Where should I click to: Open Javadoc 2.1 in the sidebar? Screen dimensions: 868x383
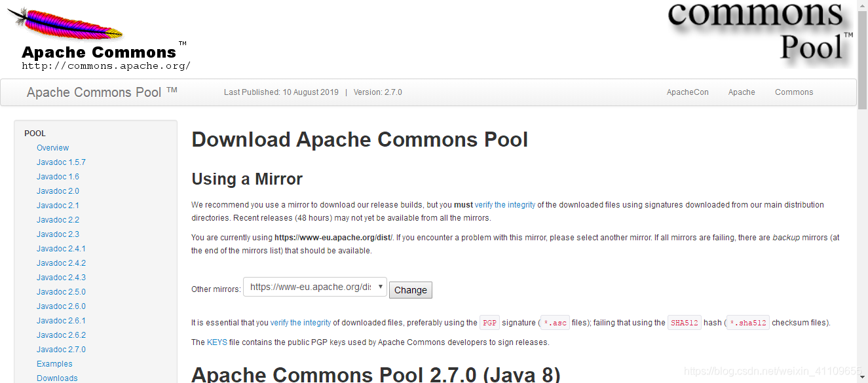pos(58,206)
